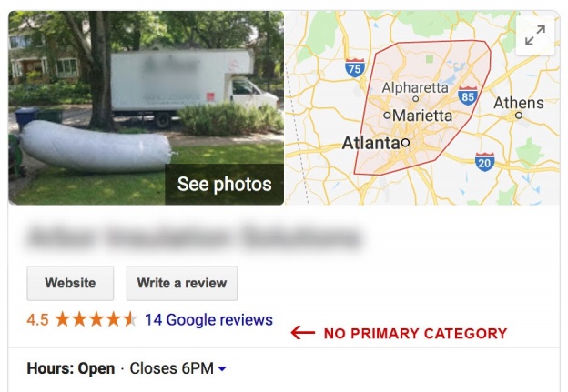Expand the map with the fullscreen arrows icon
The width and height of the screenshot is (568, 392).
535,35
